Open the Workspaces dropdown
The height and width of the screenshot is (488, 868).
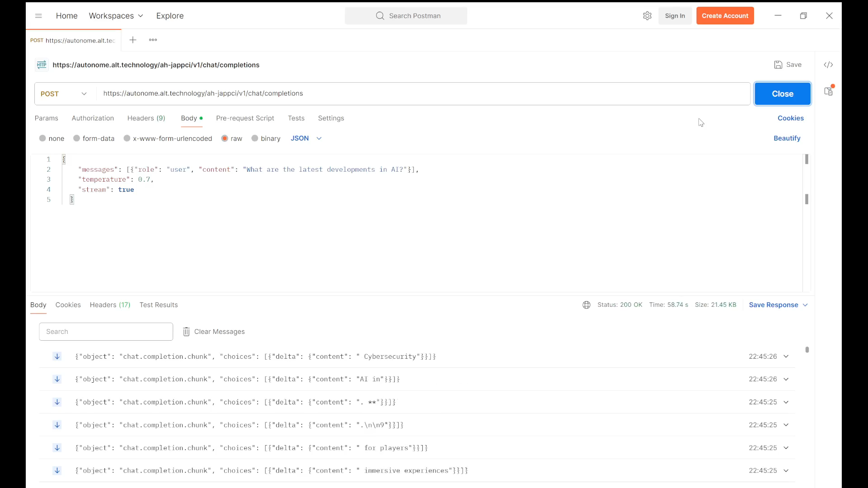[x=116, y=16]
